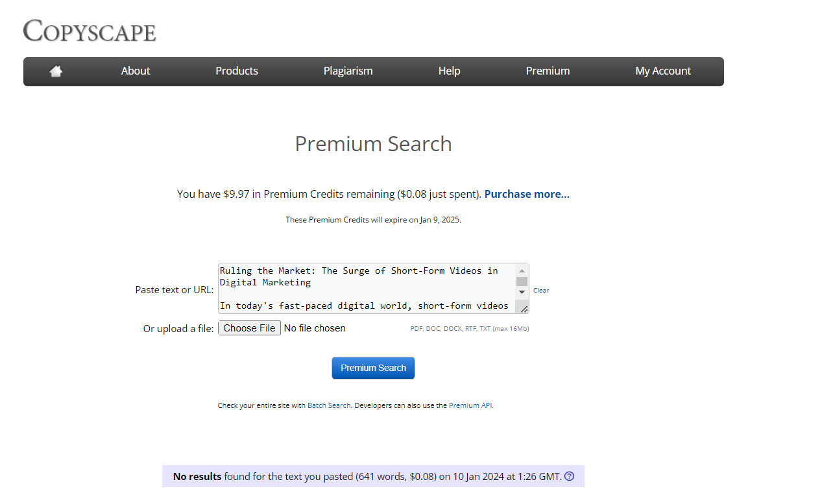Image resolution: width=822 pixels, height=504 pixels.
Task: Click inside the paste text area
Action: 367,289
